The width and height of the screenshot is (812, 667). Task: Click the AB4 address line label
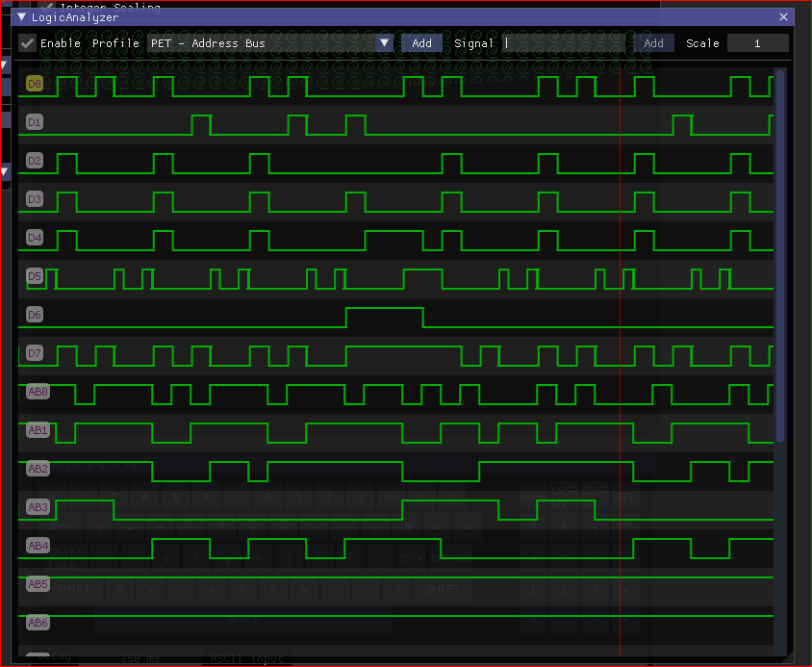pos(38,546)
